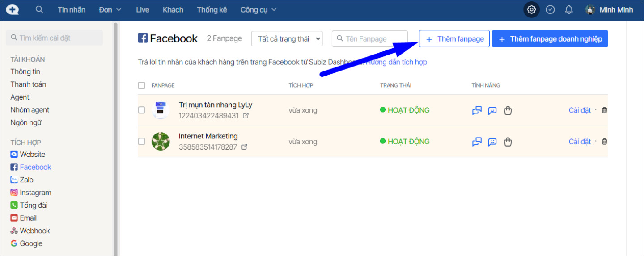
Task: Click the trash icon for Trị mụn tàn nhang LyLy
Action: click(x=604, y=110)
